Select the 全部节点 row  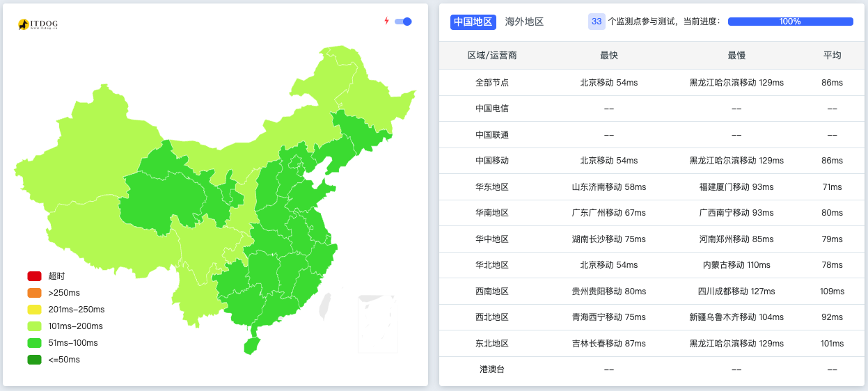492,82
